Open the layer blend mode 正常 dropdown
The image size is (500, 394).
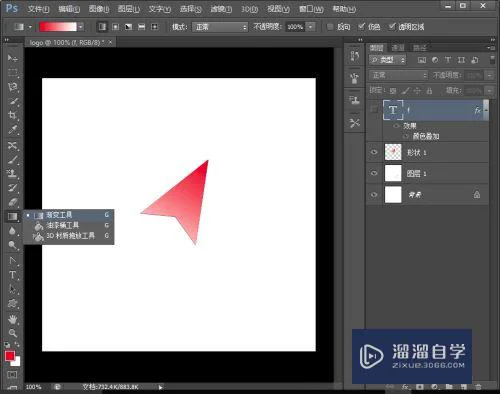coord(398,75)
